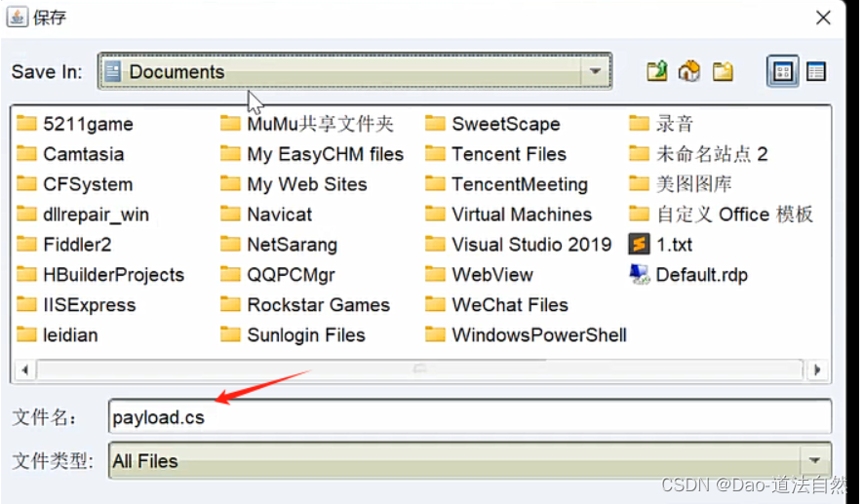Select the My EasyCHM files folder icon
Image resolution: width=864 pixels, height=504 pixels.
coord(230,153)
